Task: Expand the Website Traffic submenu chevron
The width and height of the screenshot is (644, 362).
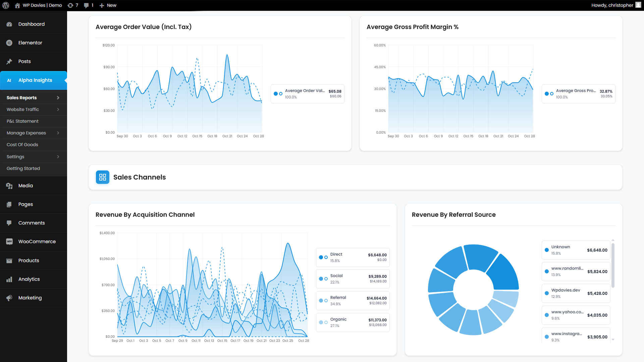Action: click(x=58, y=110)
